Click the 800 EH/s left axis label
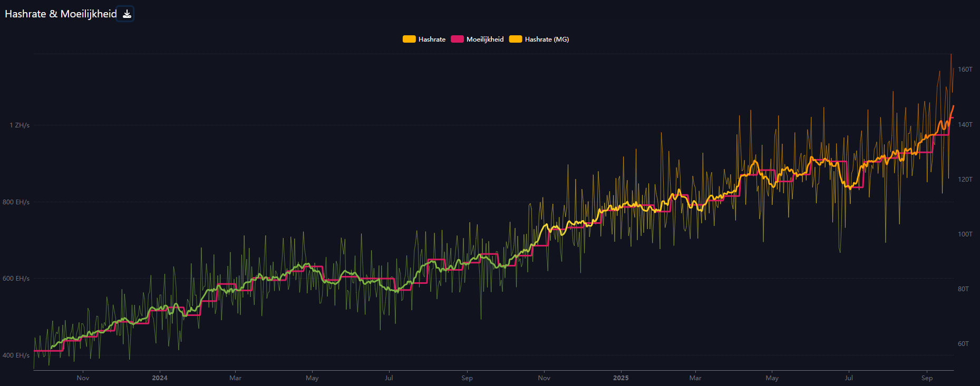 click(x=16, y=202)
